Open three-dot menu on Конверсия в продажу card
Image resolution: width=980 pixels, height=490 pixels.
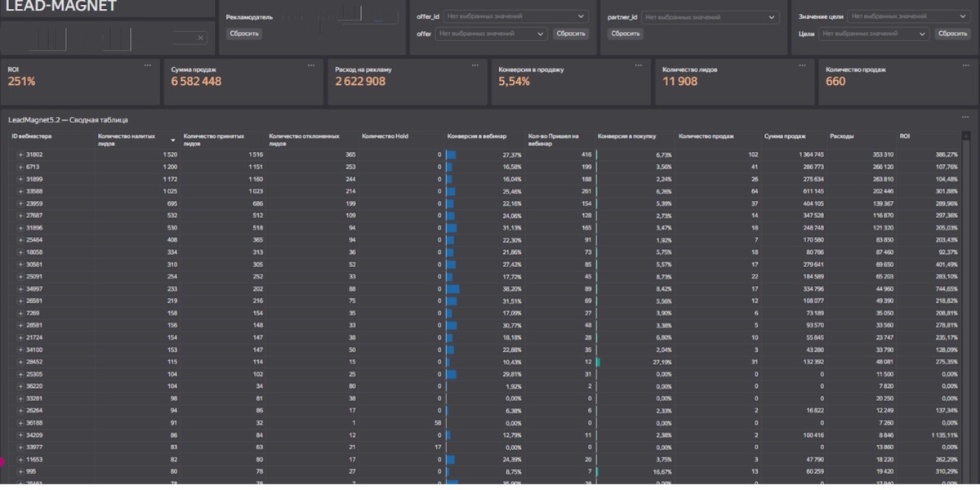click(638, 65)
